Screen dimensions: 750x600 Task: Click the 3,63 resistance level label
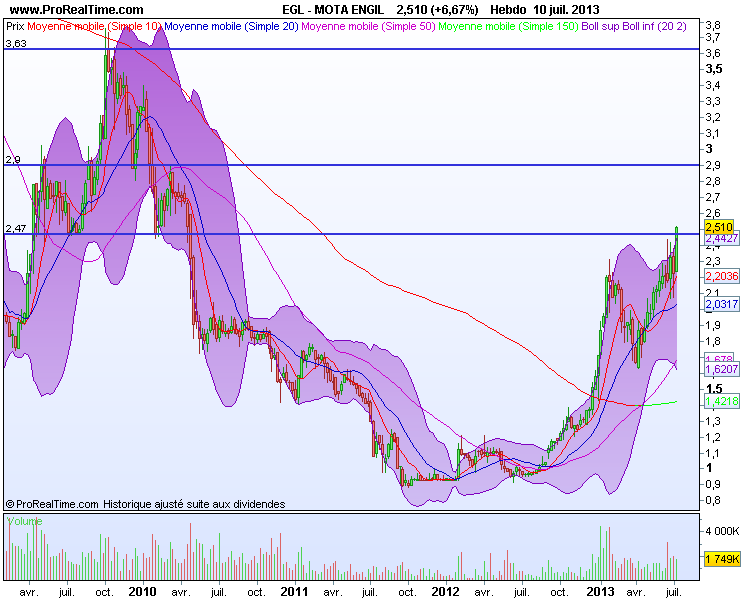point(16,44)
